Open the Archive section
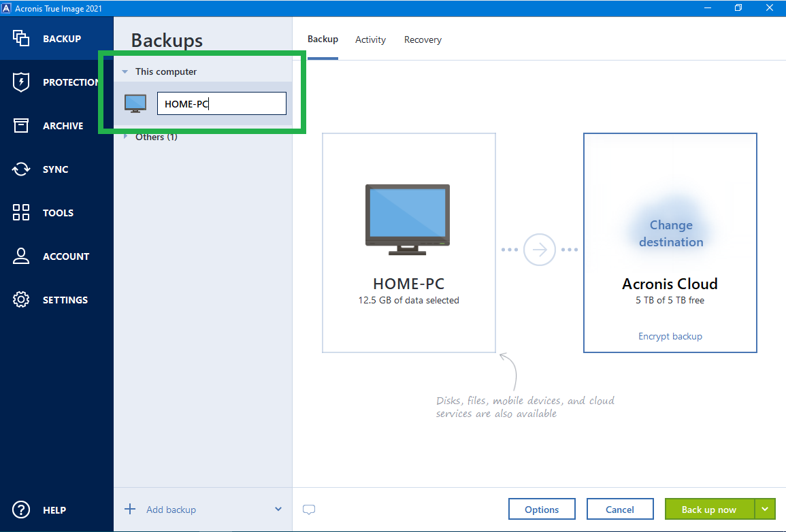 [20, 125]
